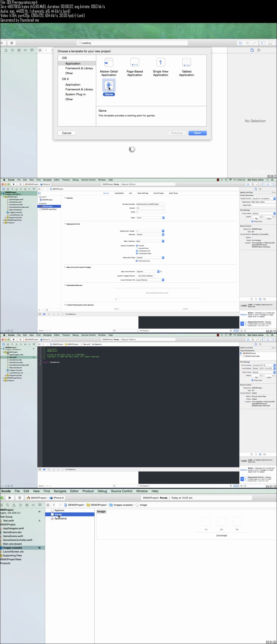Toggle the navigator pane button in template chooser frame
The width and height of the screenshot is (277, 644).
(263, 43)
